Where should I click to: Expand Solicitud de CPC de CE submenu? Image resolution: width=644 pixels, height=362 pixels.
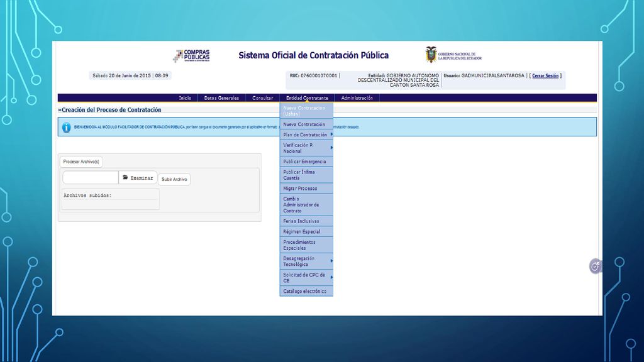[x=331, y=277]
